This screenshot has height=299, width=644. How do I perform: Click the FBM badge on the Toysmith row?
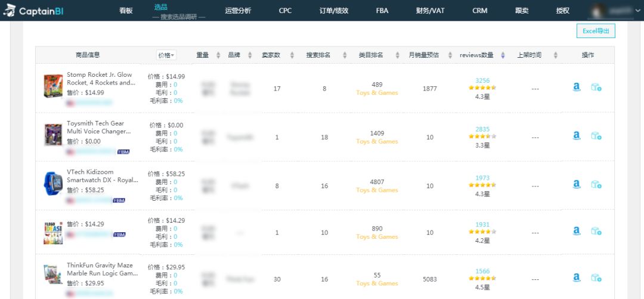(x=123, y=152)
